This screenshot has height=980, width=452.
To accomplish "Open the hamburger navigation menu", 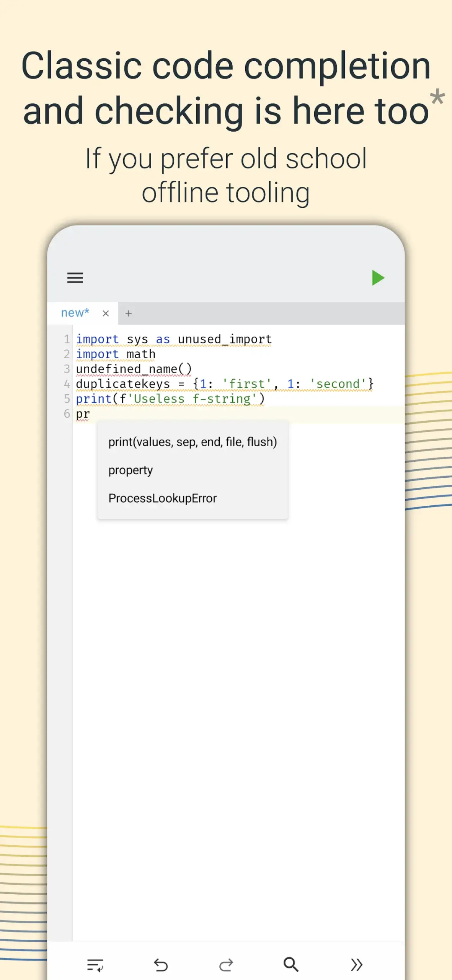I will pos(75,278).
